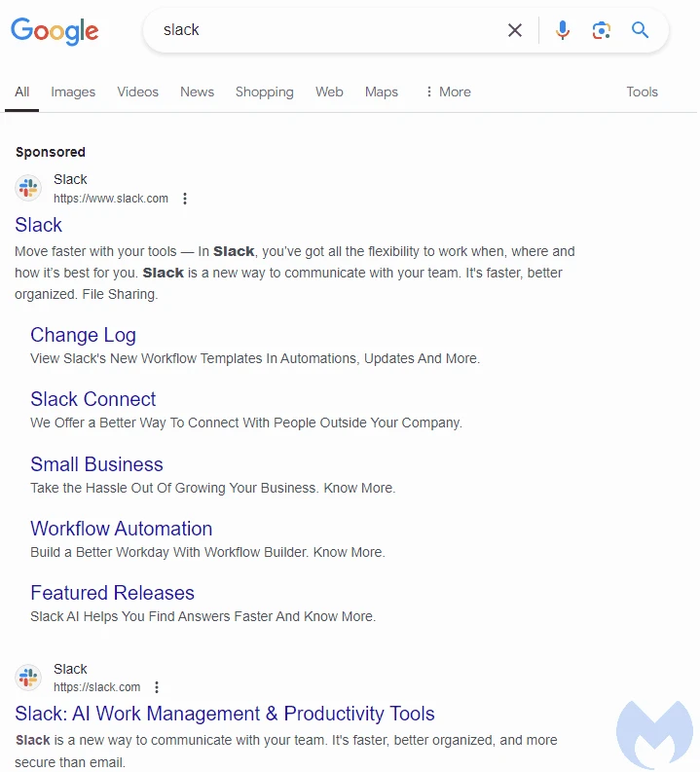The image size is (700, 772).
Task: Switch to the Shopping tab
Action: point(265,92)
